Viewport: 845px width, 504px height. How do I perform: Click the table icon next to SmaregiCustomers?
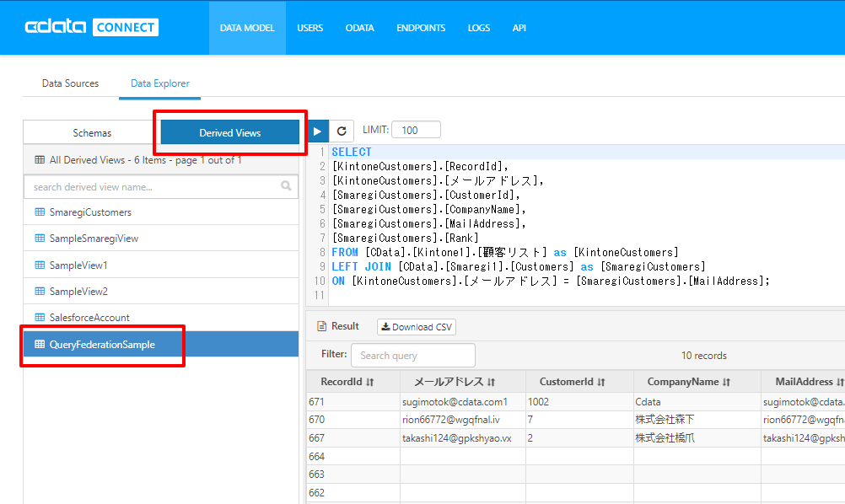coord(40,212)
